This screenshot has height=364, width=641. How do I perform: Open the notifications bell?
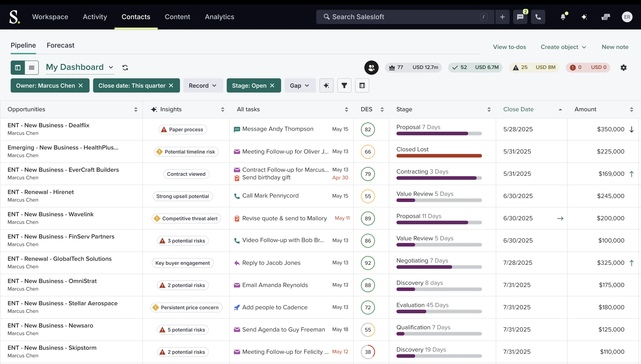[563, 17]
